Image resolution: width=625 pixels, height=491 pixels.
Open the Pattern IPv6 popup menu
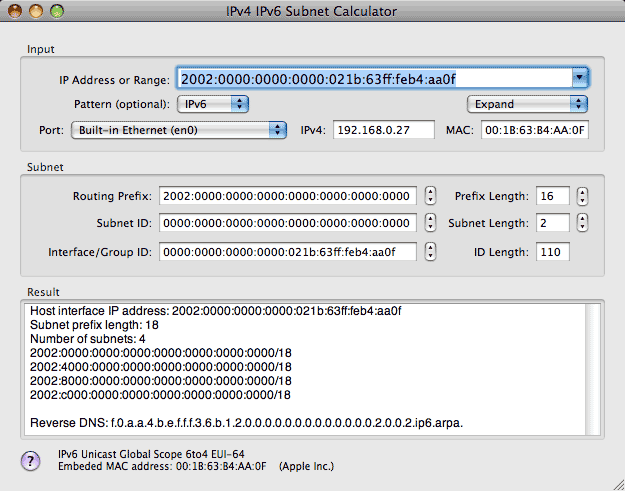(x=213, y=104)
